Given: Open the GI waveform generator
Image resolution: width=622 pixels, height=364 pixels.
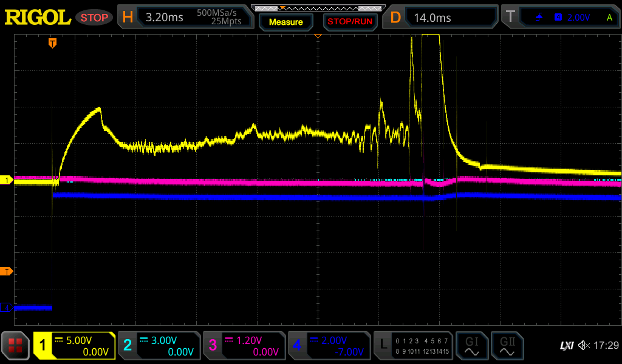Looking at the screenshot, I should (471, 346).
